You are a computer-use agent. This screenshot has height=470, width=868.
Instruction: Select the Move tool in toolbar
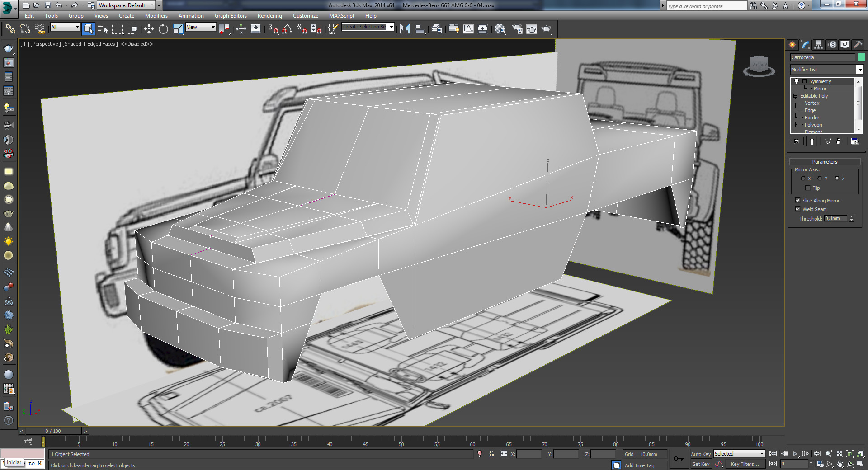tap(149, 29)
